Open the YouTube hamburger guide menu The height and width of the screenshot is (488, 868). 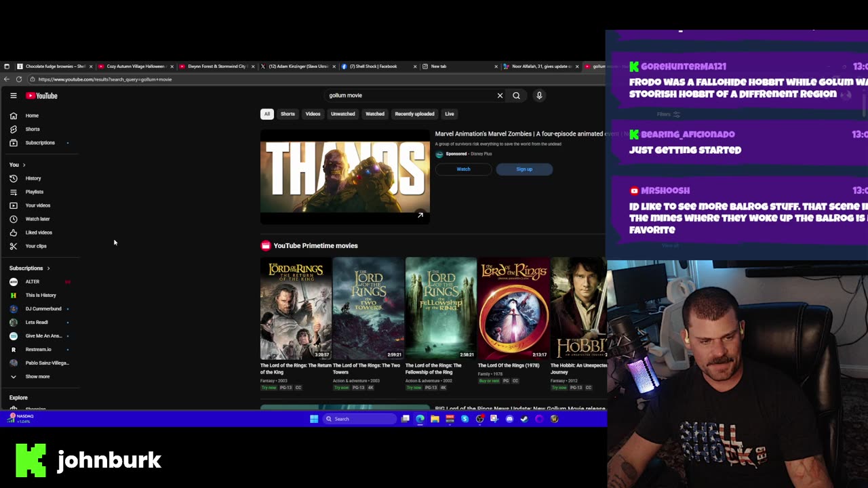13,96
